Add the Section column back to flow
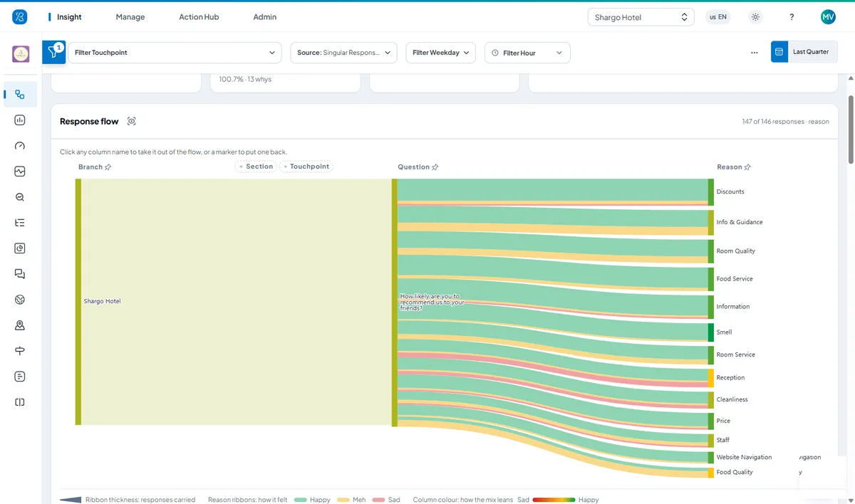 [x=256, y=167]
